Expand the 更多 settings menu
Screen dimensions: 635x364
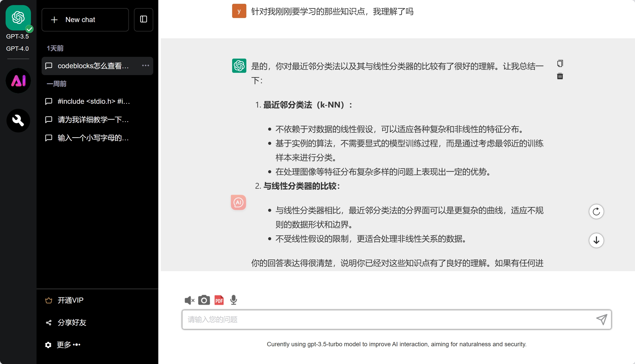coord(63,345)
